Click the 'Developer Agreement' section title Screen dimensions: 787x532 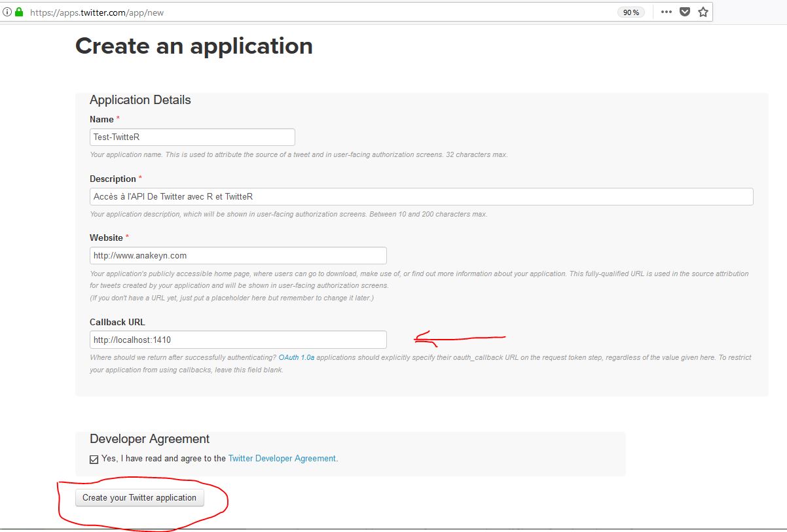[150, 439]
